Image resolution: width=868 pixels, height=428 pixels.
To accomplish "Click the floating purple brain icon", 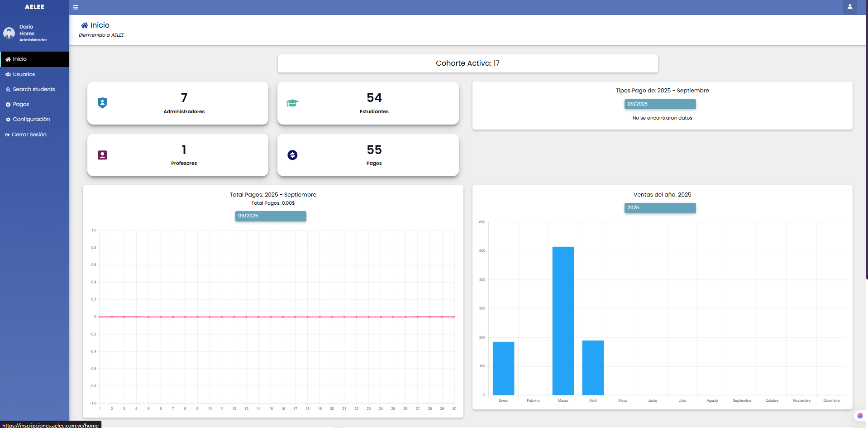I will (860, 415).
